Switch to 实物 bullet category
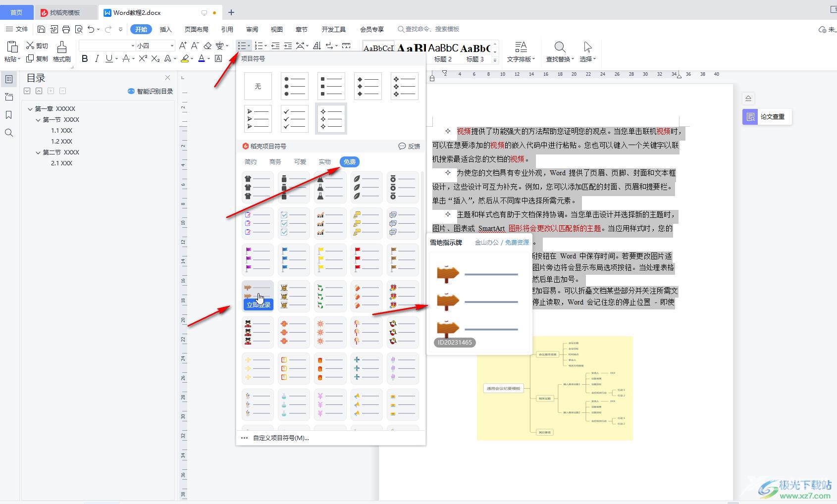Screen dimensions: 837x504 tap(325, 162)
